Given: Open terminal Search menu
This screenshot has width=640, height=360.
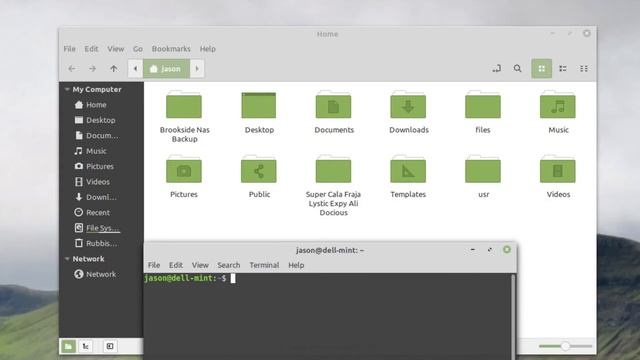Looking at the screenshot, I should click(x=229, y=265).
